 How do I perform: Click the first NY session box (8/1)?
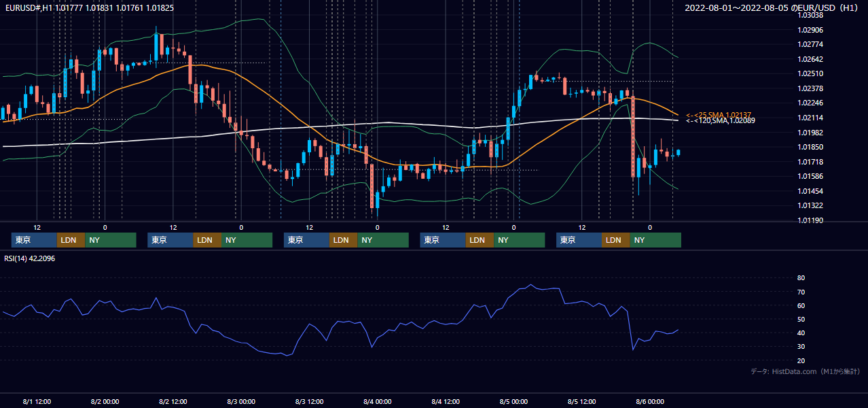pos(111,240)
